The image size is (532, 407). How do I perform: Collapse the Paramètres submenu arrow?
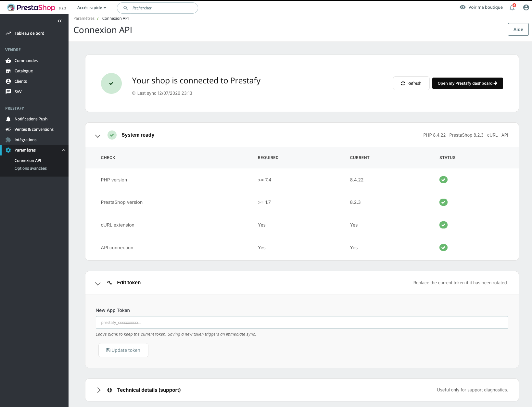(64, 150)
